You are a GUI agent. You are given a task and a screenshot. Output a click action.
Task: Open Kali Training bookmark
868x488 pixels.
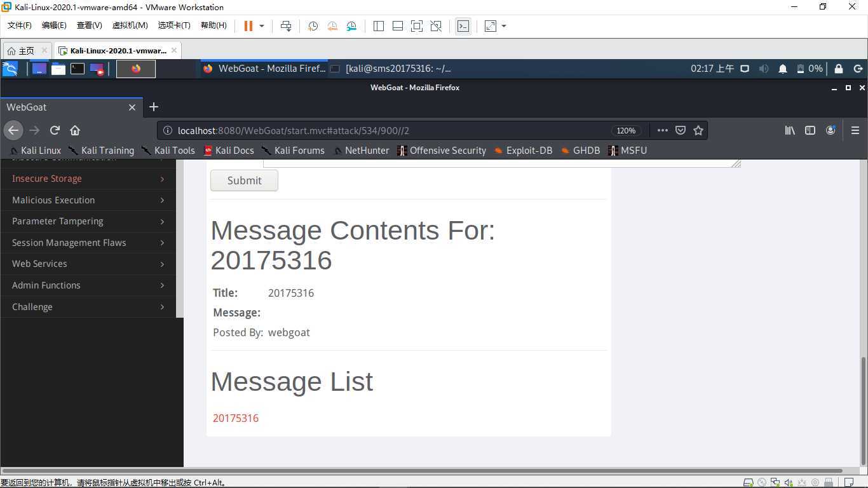pos(102,151)
